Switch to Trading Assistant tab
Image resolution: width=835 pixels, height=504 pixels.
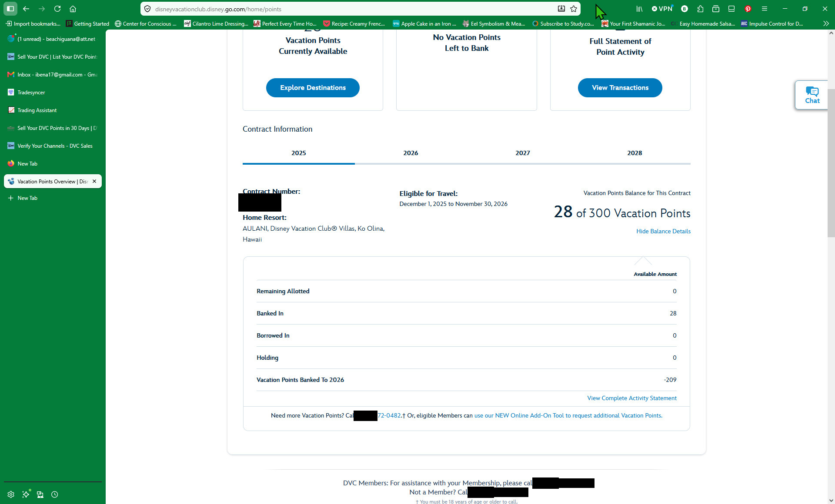tap(53, 110)
